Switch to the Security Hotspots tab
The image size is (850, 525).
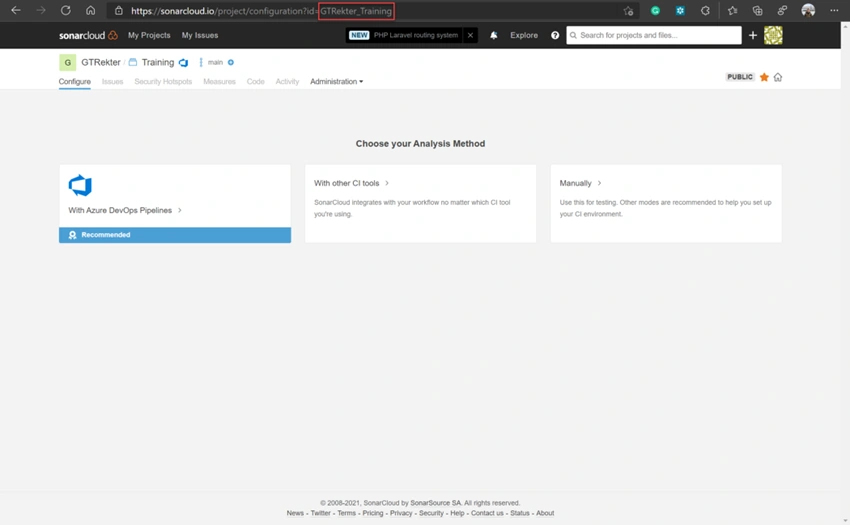pyautogui.click(x=163, y=81)
